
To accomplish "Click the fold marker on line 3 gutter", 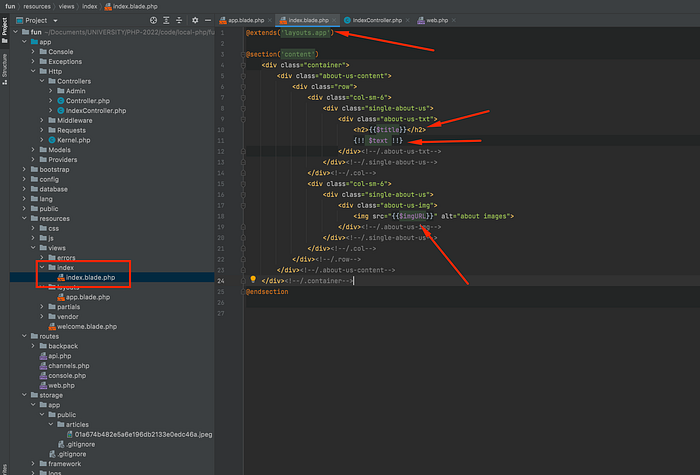I will point(243,54).
